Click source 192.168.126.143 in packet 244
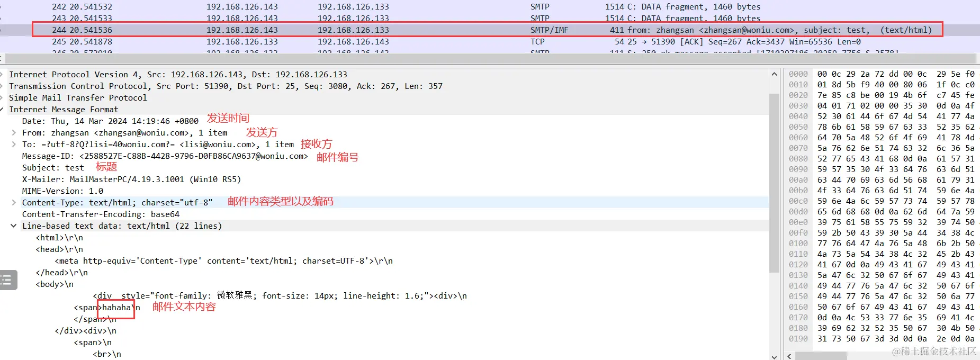Image resolution: width=980 pixels, height=360 pixels. (242, 30)
